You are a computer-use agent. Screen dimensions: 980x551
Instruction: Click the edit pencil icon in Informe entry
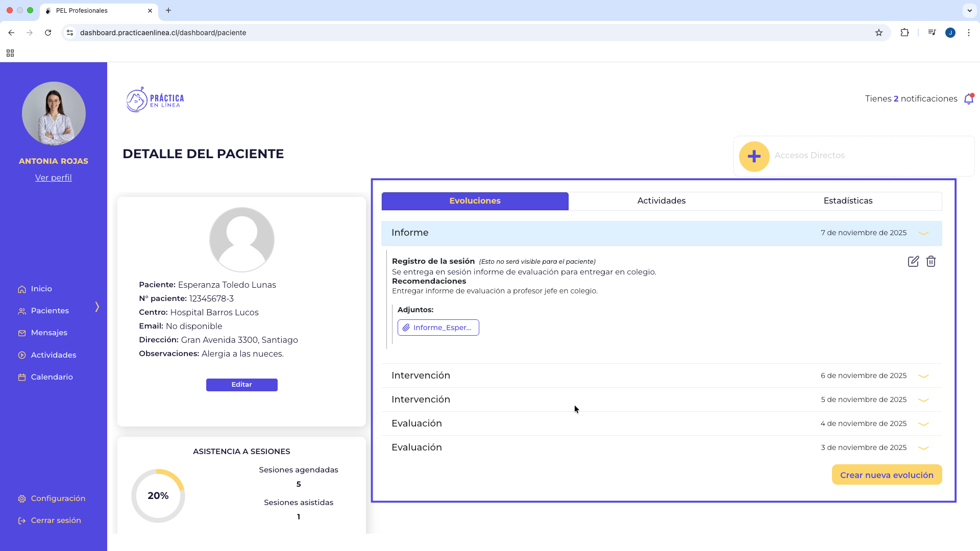point(913,262)
